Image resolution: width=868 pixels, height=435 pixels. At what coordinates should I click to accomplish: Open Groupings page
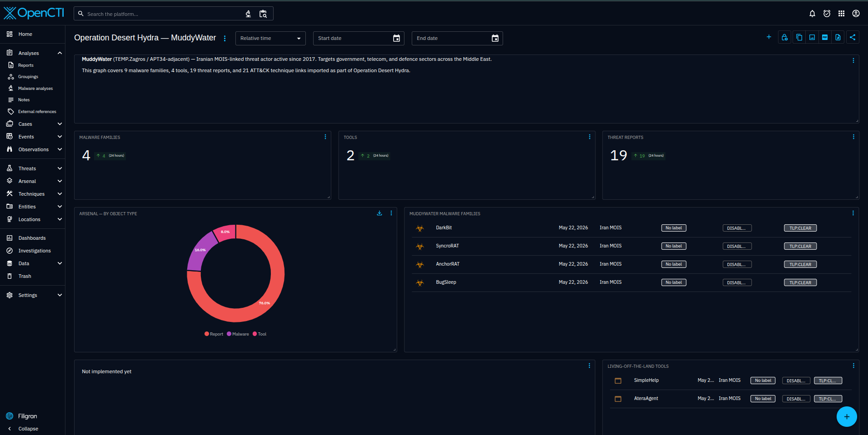[x=32, y=77]
